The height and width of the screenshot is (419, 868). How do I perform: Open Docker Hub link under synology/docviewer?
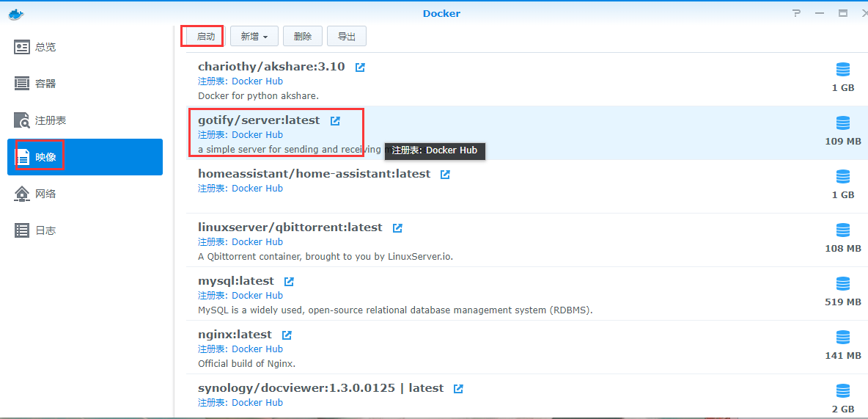click(x=257, y=402)
